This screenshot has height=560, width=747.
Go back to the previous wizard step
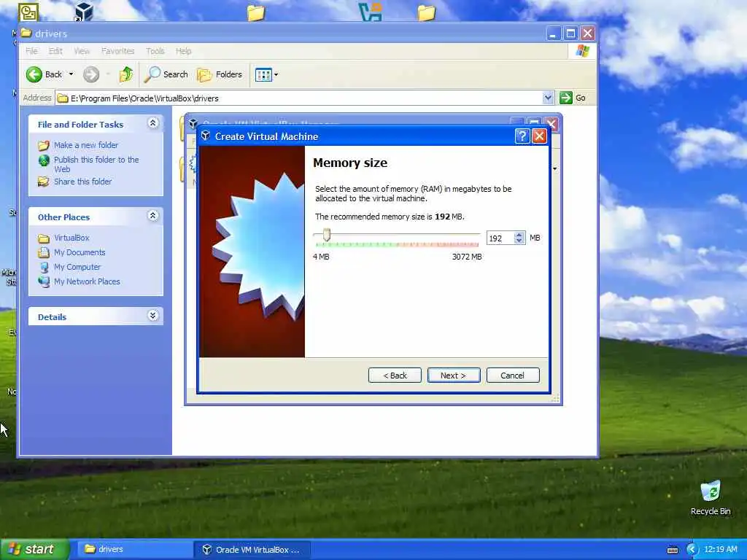point(395,376)
